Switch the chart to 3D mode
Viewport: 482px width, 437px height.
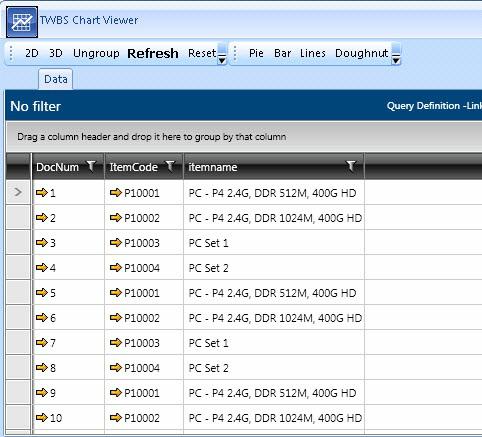56,53
